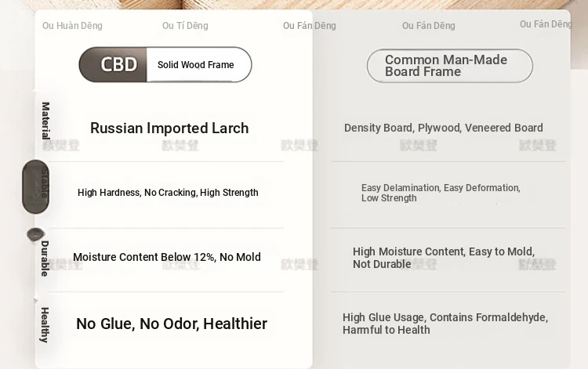
Task: Click the Ou Fán Dēng label above Common Man-Made
Action: point(429,26)
